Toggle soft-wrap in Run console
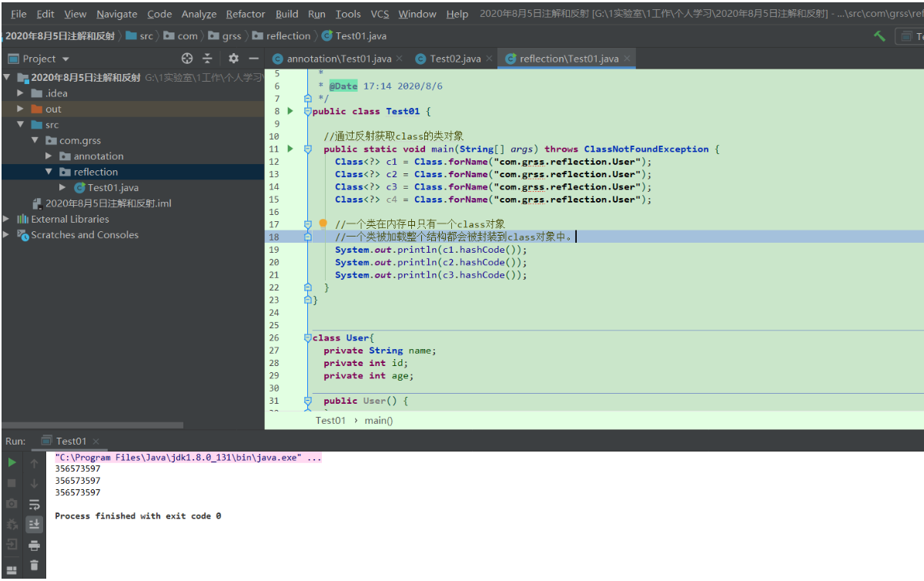Screen dimensions: 924x581 34,505
